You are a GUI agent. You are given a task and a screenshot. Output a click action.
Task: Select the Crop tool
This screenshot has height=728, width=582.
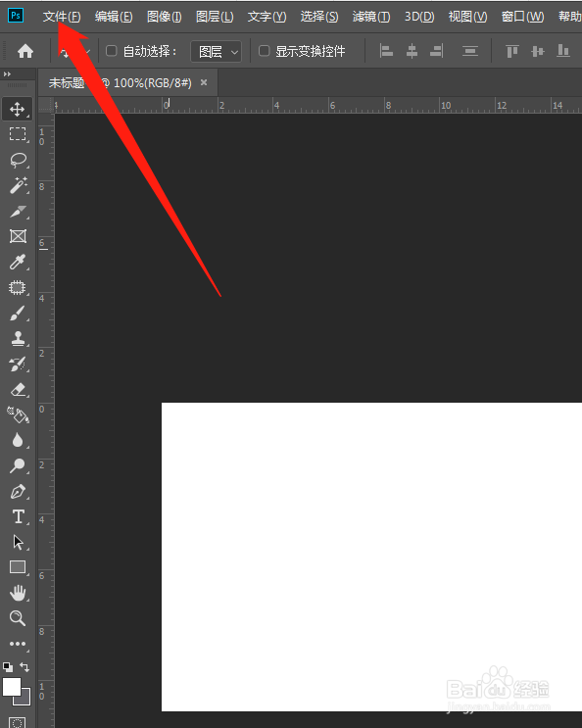(18, 212)
